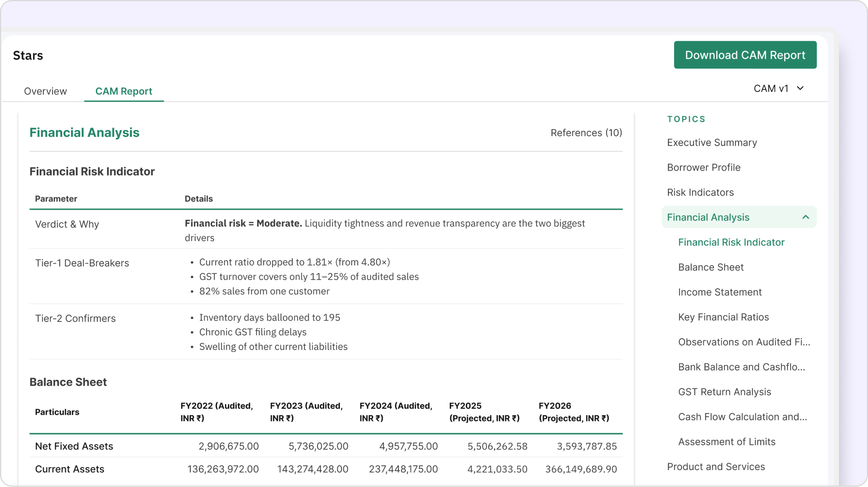
Task: Click the Financial Analysis section heading
Action: (x=85, y=133)
